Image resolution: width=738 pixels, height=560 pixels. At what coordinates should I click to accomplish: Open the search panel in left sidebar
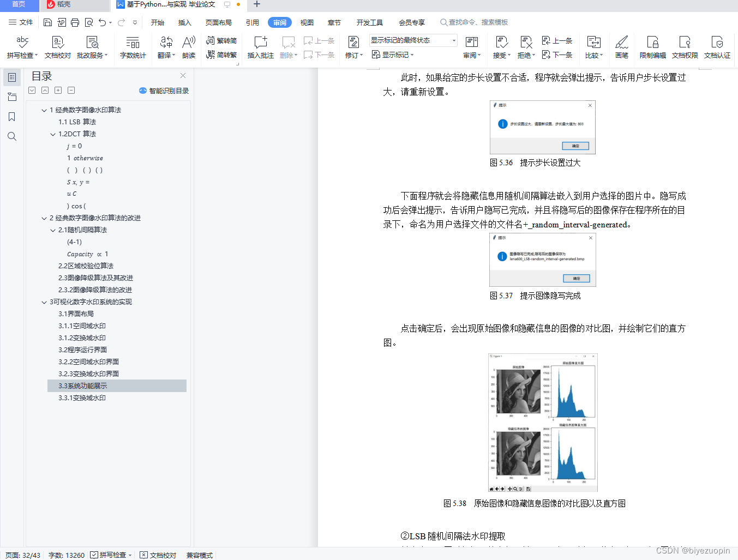click(x=12, y=136)
